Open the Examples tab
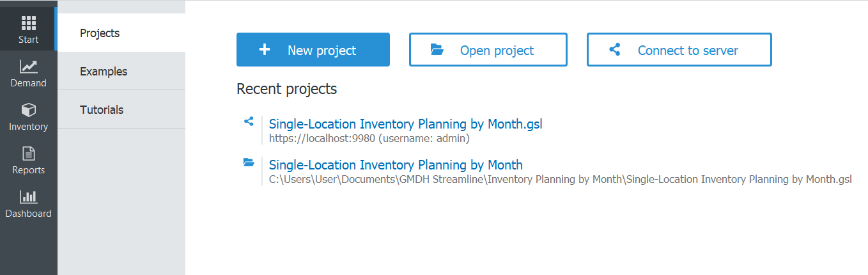Viewport: 868px width, 275px height. [104, 72]
